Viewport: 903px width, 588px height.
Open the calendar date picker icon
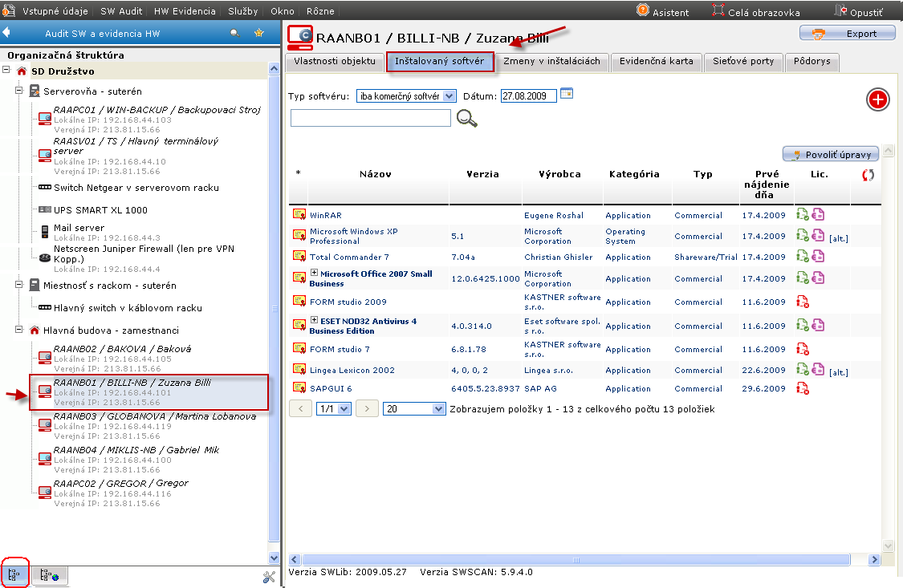click(x=567, y=94)
